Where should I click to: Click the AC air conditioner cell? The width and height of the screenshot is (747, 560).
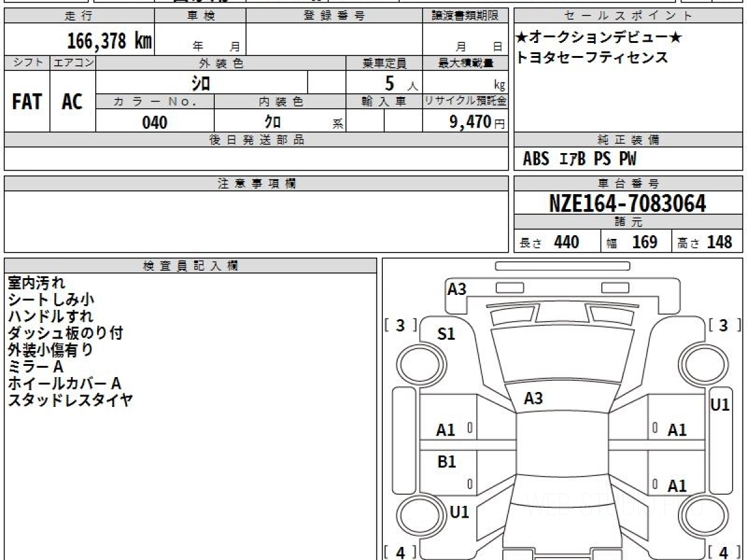point(72,102)
